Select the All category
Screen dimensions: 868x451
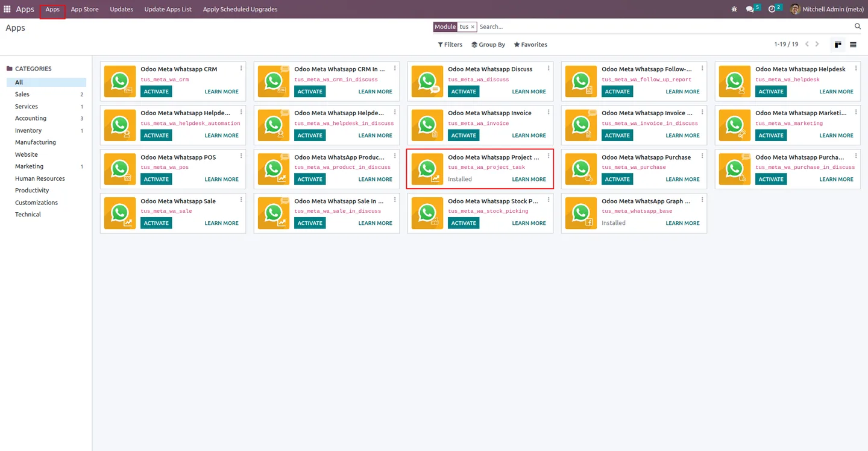(46, 83)
